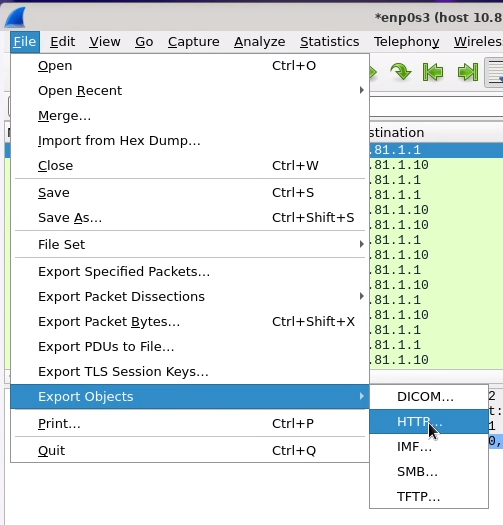Expand Export Packet Dissections submenu
The image size is (503, 525).
[190, 297]
